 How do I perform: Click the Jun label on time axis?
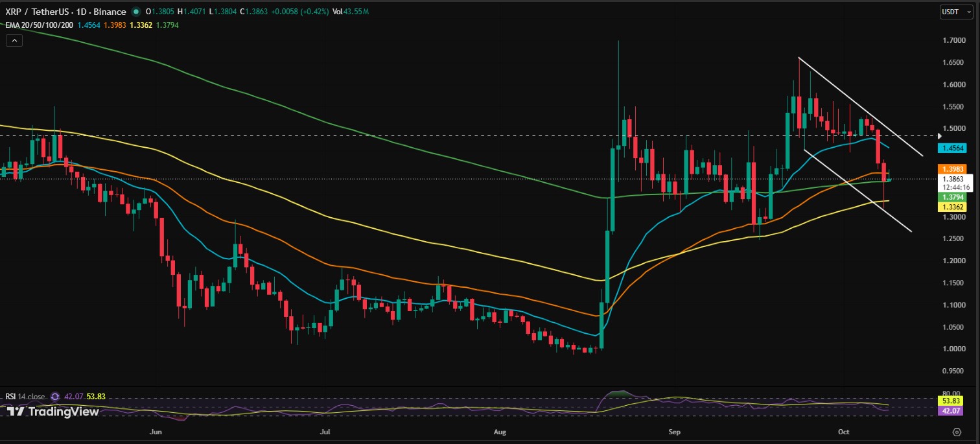[155, 430]
